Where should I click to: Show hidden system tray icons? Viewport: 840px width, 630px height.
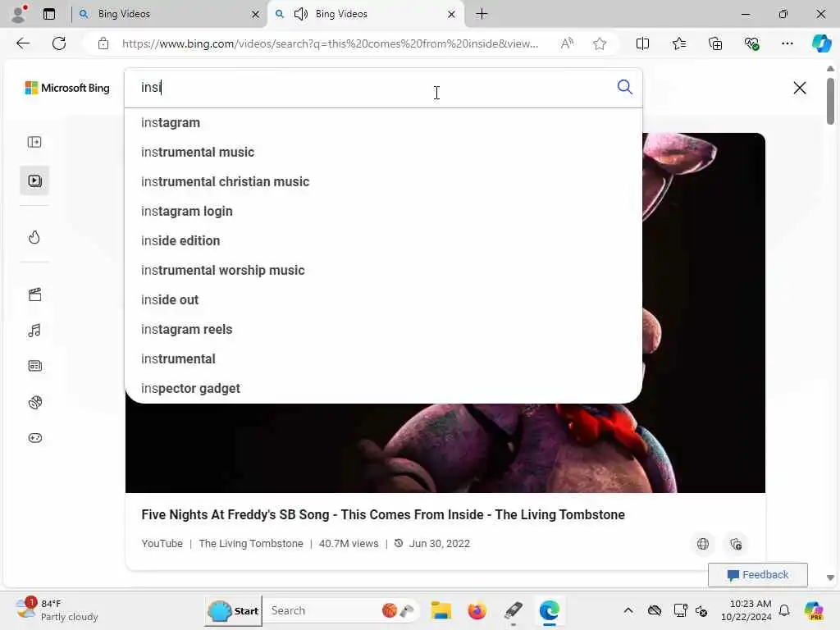pos(628,610)
